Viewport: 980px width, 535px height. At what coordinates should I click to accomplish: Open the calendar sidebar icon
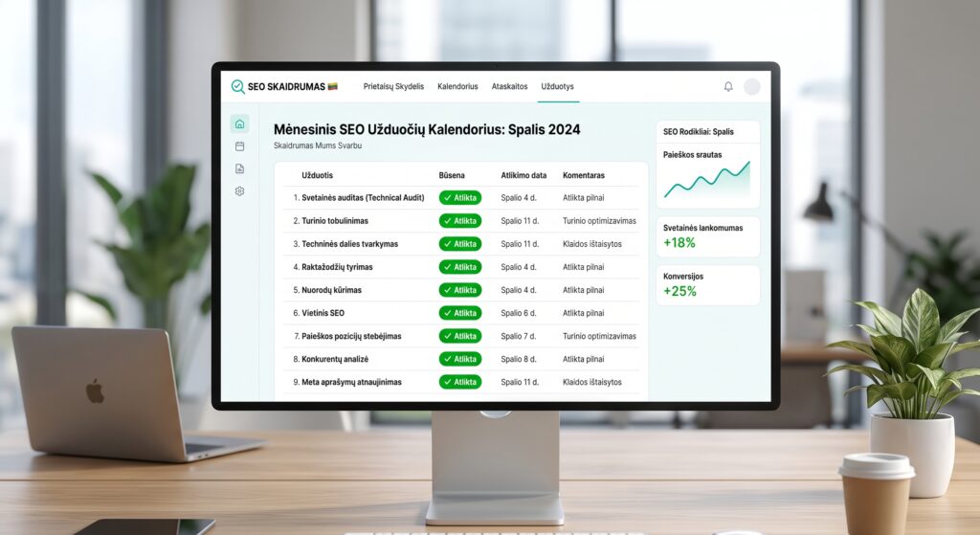[239, 146]
